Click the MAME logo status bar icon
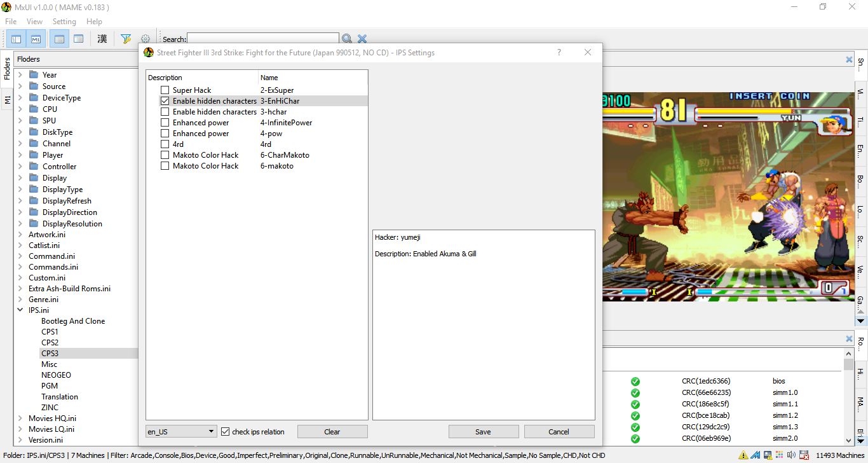This screenshot has width=868, height=463. point(756,455)
